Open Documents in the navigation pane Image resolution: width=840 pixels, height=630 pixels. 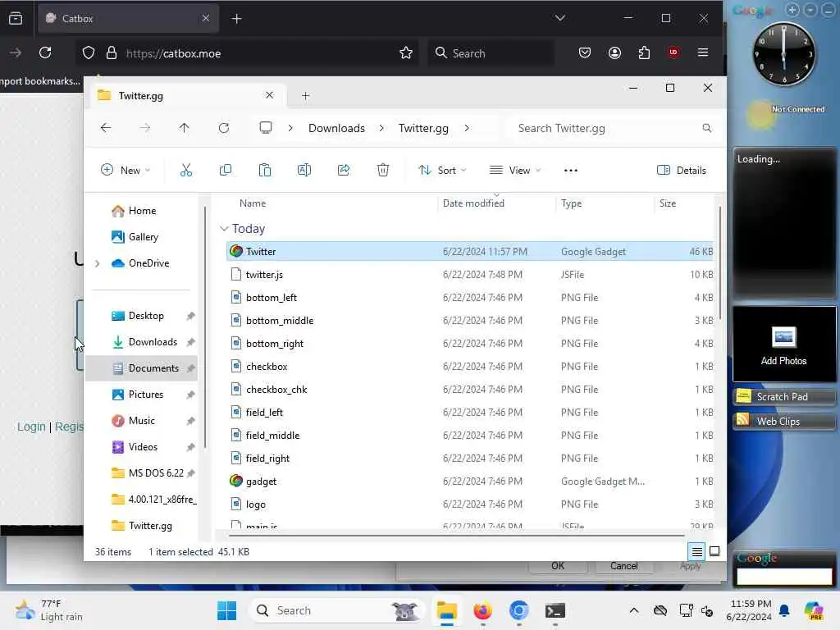[x=141, y=368]
